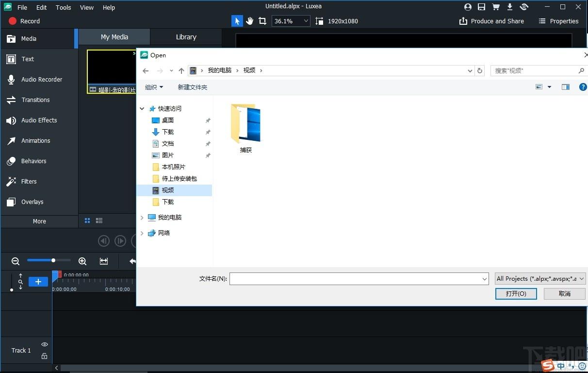Screen dimensions: 588x373
Task: Collapse the 快速访问 tree node
Action: pos(142,109)
